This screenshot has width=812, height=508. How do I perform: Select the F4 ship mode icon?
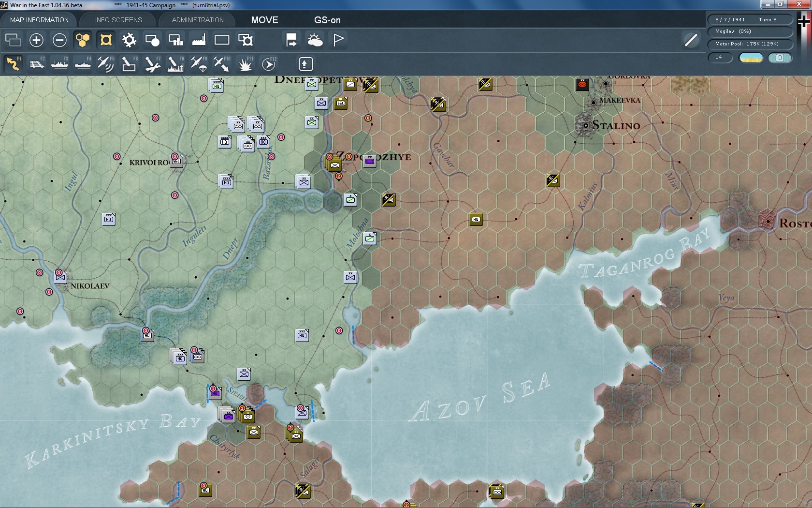click(83, 64)
